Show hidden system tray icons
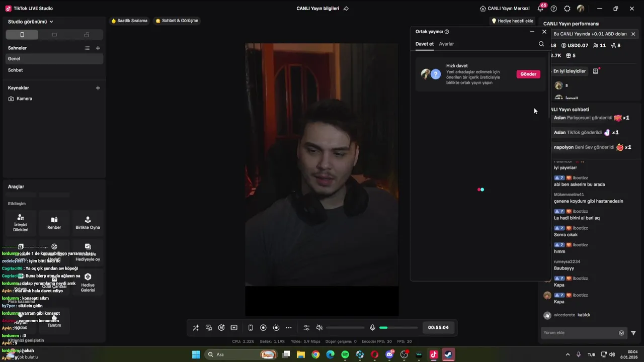644x362 pixels. click(568, 354)
